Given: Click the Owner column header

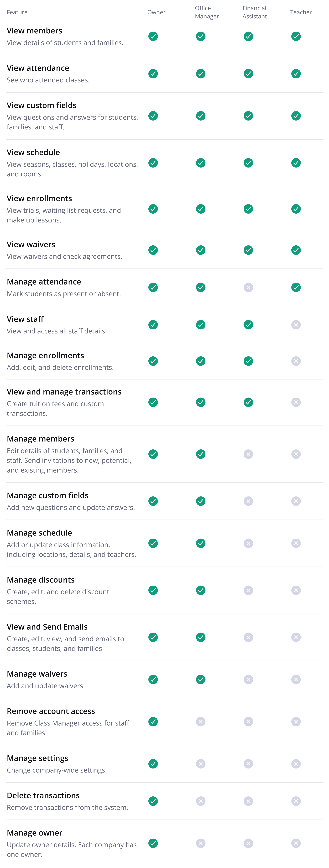Looking at the screenshot, I should coord(156,12).
